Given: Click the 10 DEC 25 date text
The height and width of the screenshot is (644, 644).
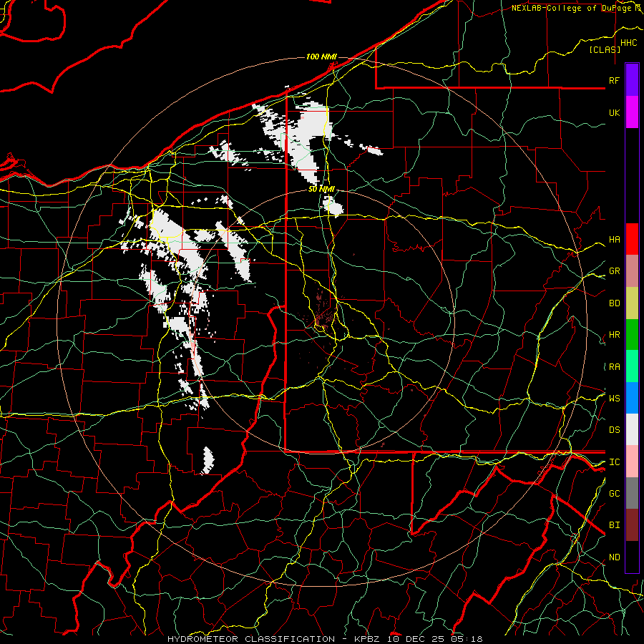Looking at the screenshot, I should click(x=417, y=639).
